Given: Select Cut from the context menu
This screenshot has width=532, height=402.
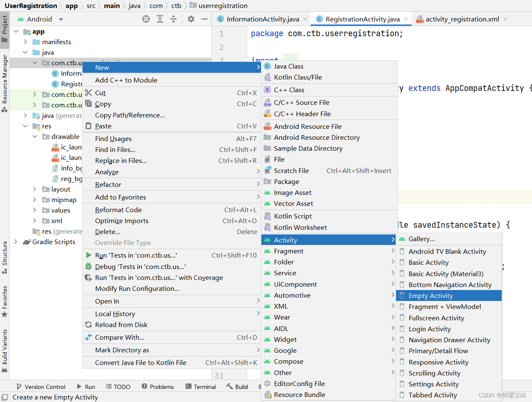Looking at the screenshot, I should coord(172,93).
